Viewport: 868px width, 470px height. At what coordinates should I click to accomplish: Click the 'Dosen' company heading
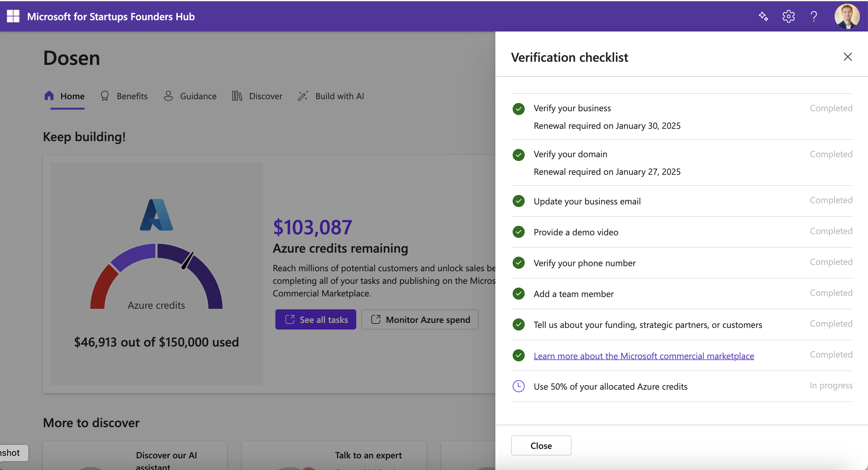point(71,58)
